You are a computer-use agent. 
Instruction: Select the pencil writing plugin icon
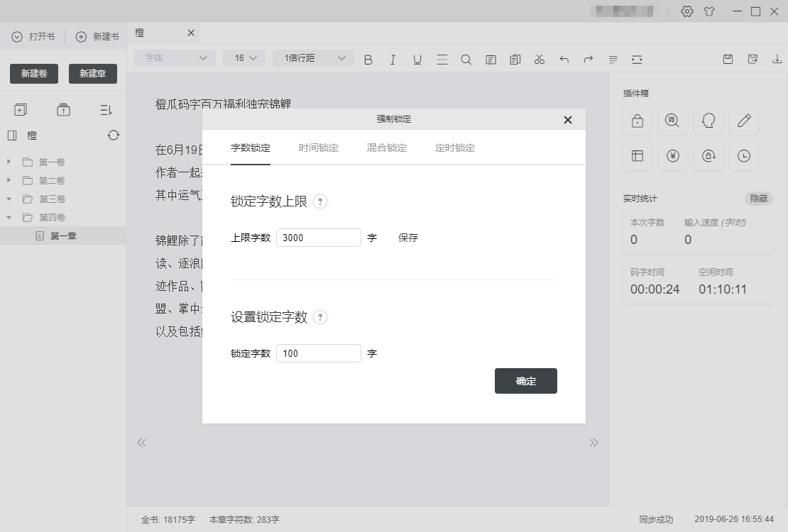click(743, 121)
